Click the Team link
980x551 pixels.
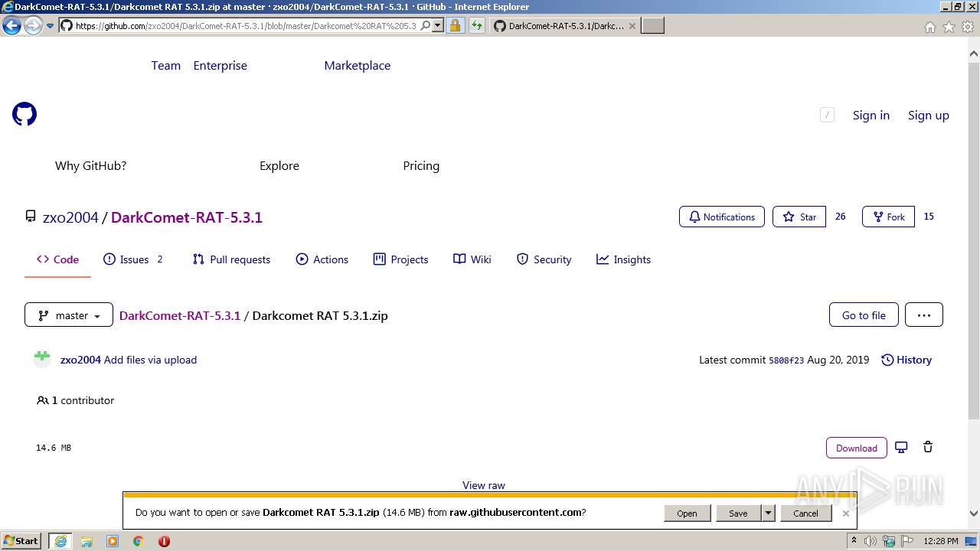click(166, 65)
